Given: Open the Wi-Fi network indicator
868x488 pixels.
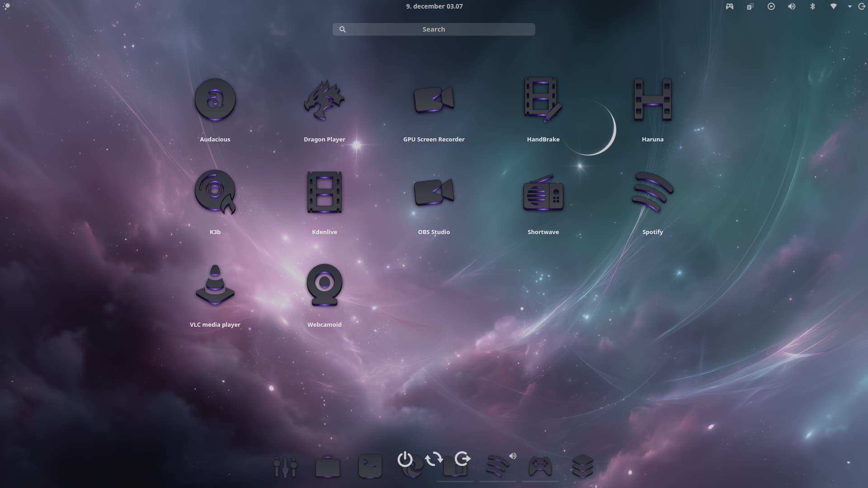Looking at the screenshot, I should (x=833, y=6).
